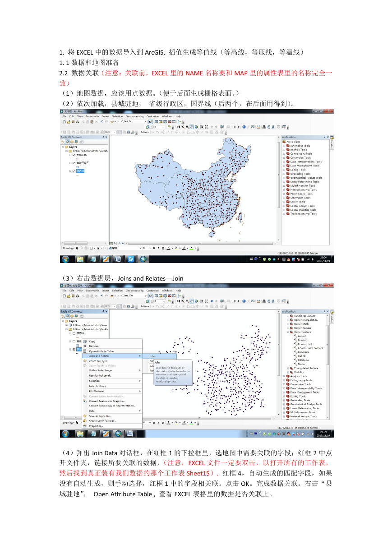The image size is (392, 554).
Task: Click 3D Analyst Tools toolbox icon
Action: point(288,146)
